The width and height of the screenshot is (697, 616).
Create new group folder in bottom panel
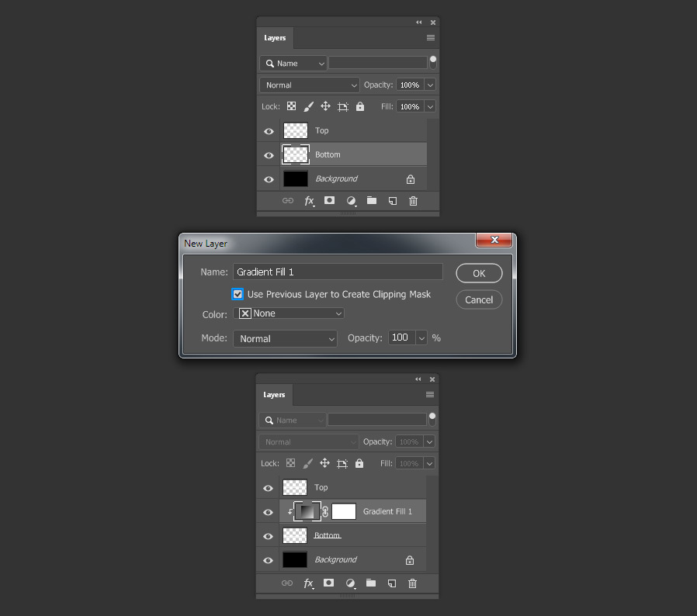371,583
